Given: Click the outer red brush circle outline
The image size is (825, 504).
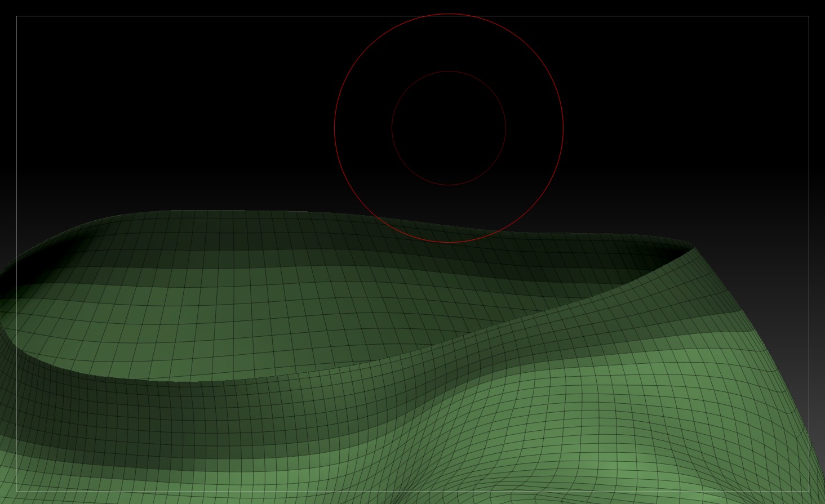Looking at the screenshot, I should pyautogui.click(x=448, y=16).
